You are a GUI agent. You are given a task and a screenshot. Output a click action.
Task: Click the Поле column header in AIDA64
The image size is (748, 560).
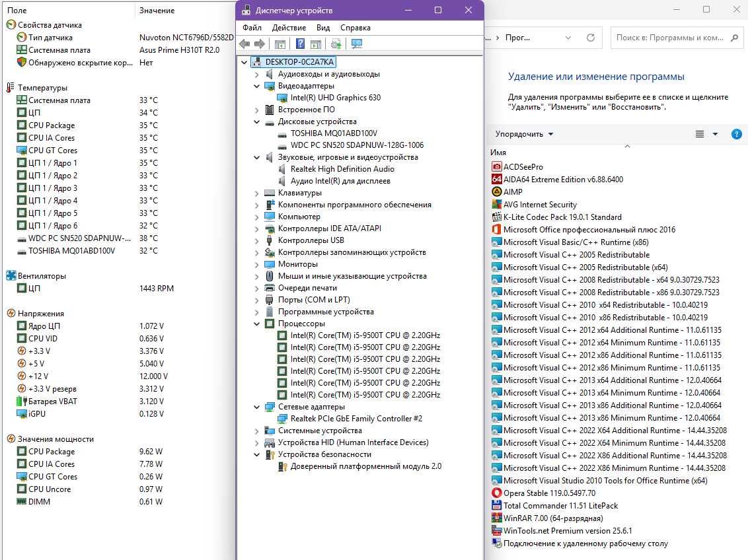(x=17, y=11)
